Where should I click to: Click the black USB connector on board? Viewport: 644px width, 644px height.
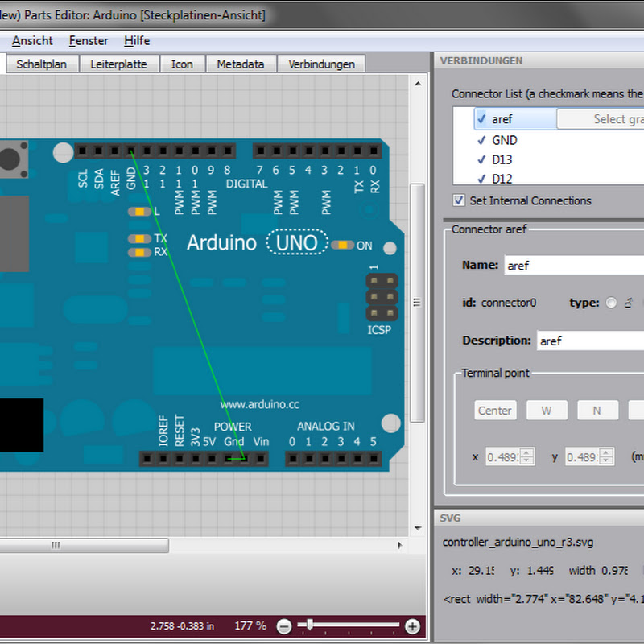click(22, 425)
